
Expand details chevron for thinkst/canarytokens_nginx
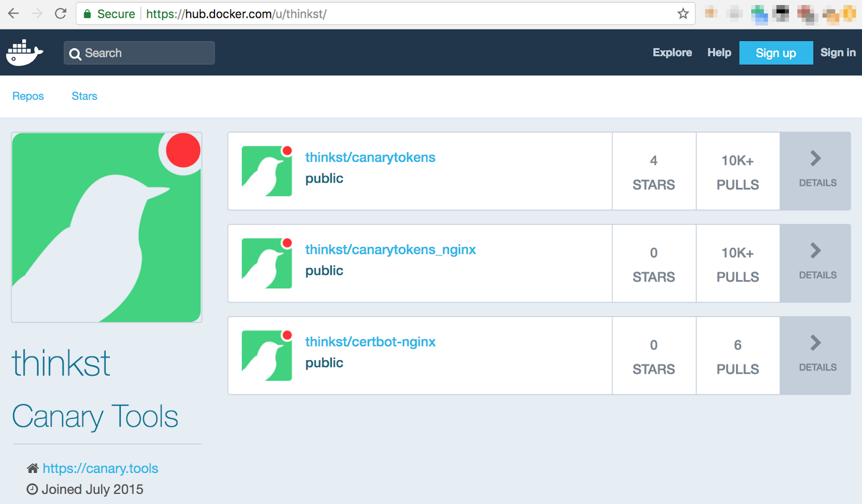point(816,250)
